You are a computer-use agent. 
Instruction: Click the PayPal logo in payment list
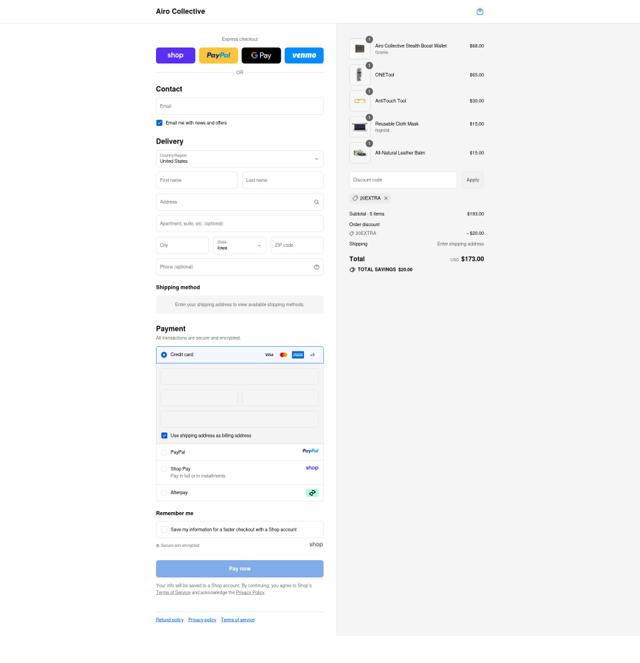click(310, 451)
